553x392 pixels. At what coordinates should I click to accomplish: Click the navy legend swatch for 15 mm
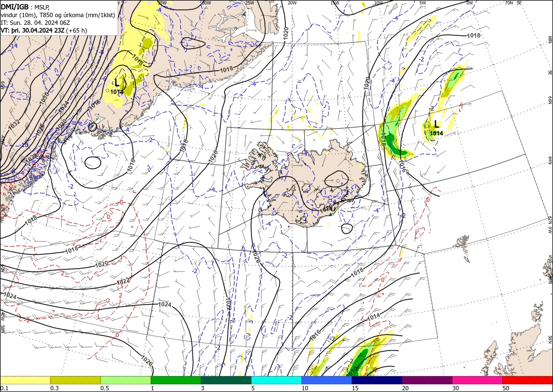point(377,380)
